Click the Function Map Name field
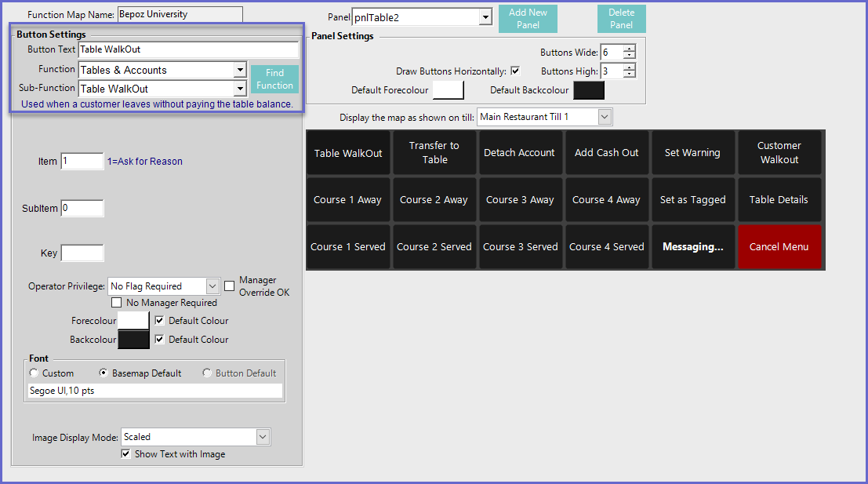The height and width of the screenshot is (484, 868). coord(180,14)
